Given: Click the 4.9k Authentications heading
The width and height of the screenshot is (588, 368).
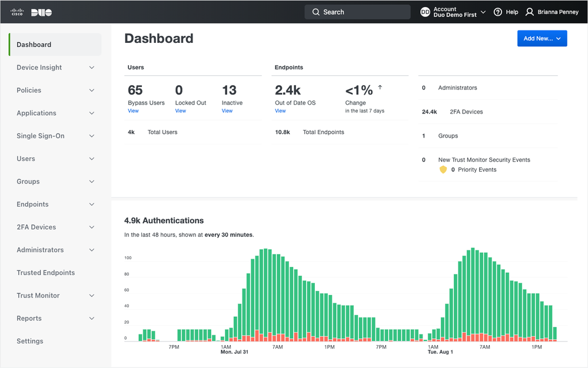Looking at the screenshot, I should (x=164, y=220).
